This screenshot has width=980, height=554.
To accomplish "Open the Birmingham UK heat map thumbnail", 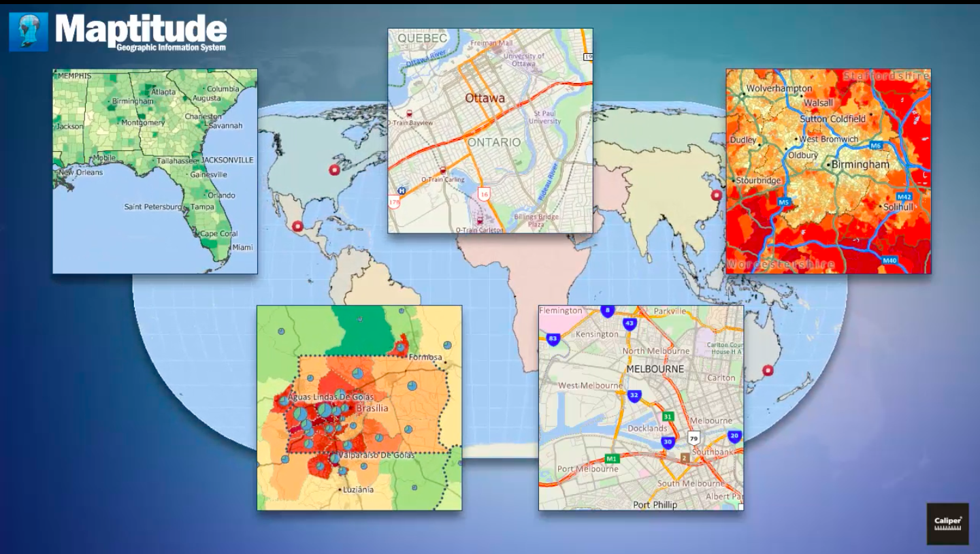I will coord(828,172).
